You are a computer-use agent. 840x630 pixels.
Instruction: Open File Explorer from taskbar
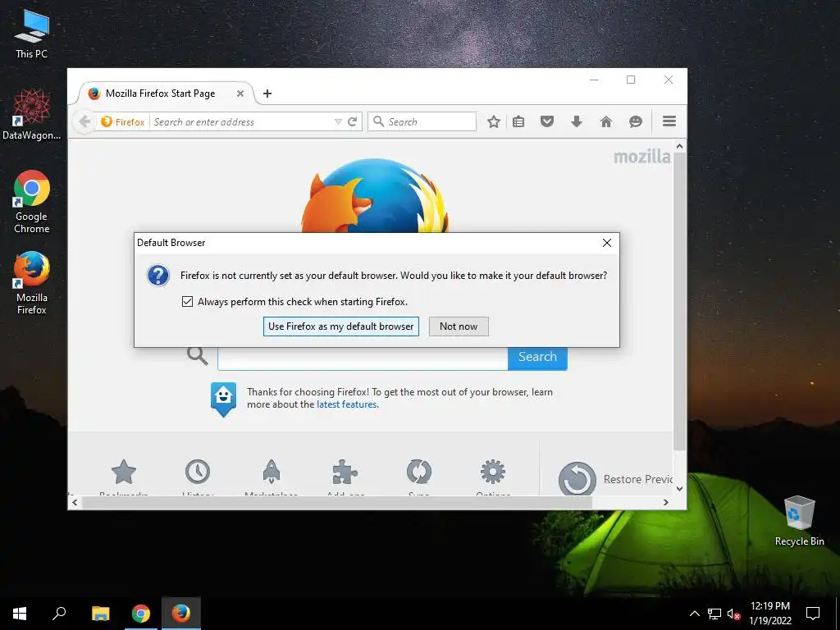pos(100,614)
